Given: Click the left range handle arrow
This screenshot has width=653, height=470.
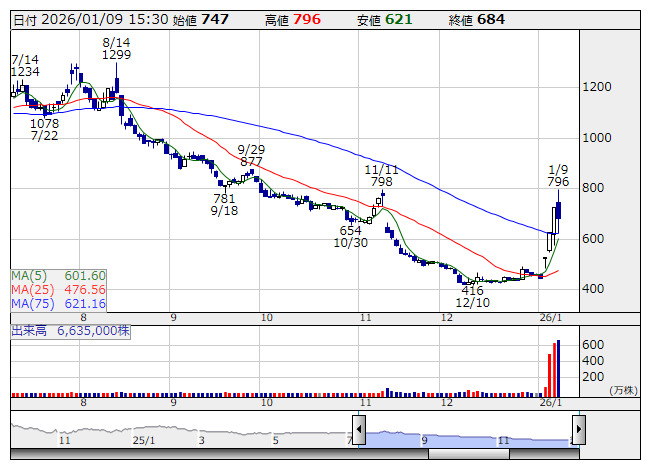Looking at the screenshot, I should tap(358, 431).
